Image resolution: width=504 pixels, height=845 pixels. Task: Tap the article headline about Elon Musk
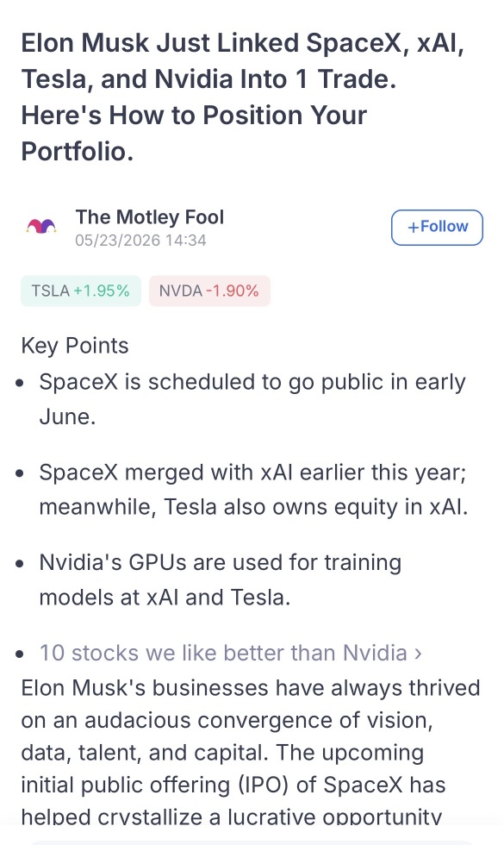(x=242, y=97)
